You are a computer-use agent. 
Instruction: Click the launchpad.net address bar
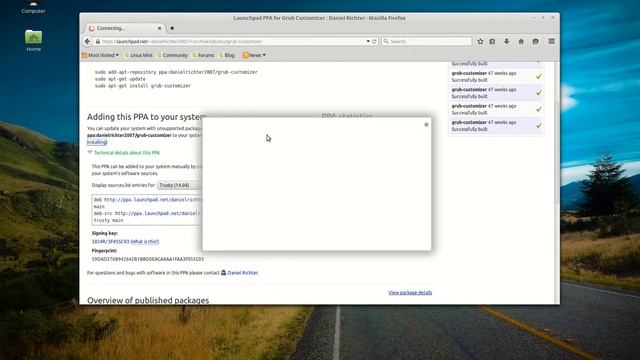[x=233, y=41]
